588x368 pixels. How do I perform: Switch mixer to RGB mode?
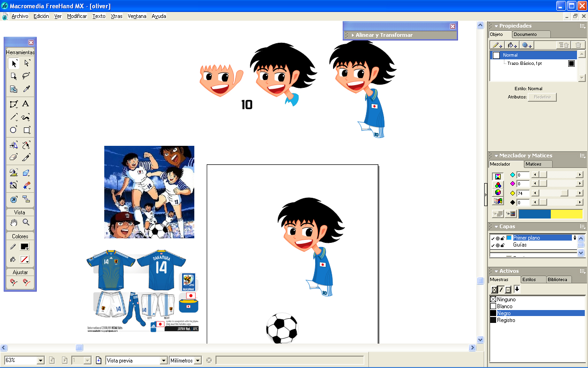pyautogui.click(x=498, y=185)
